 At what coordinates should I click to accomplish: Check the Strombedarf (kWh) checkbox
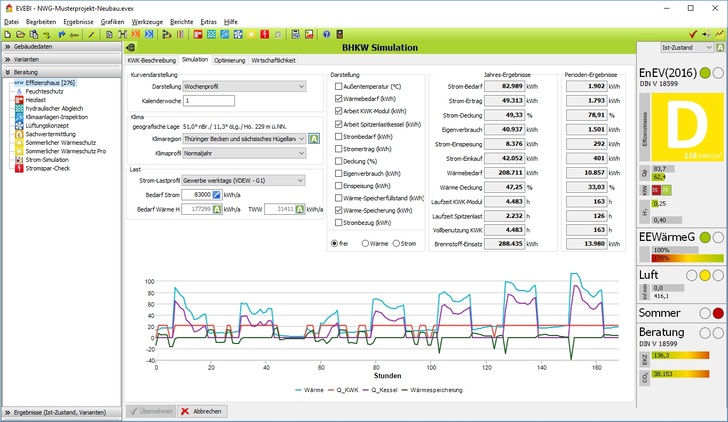[338, 136]
